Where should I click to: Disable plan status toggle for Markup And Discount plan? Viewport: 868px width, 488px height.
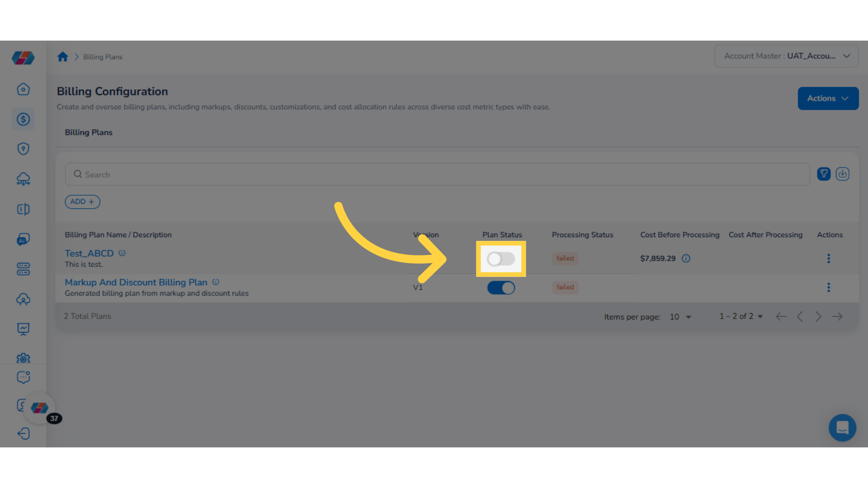[x=501, y=288]
